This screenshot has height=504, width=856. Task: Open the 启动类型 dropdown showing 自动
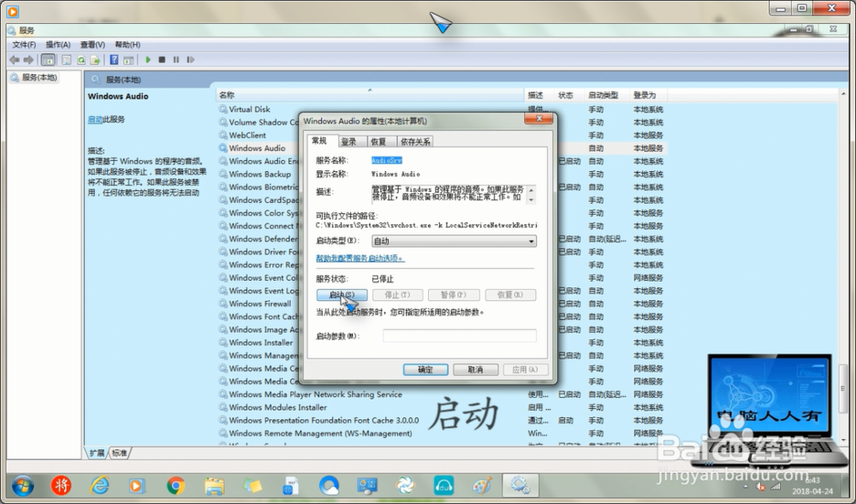tap(454, 241)
